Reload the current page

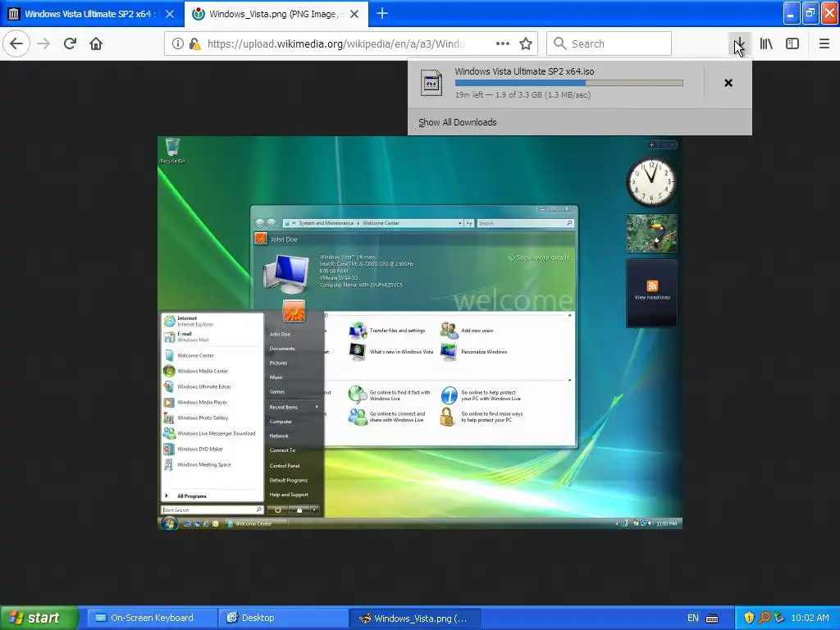(x=70, y=43)
